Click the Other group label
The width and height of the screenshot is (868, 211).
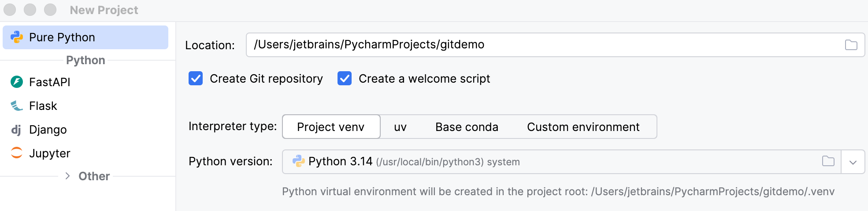point(94,176)
